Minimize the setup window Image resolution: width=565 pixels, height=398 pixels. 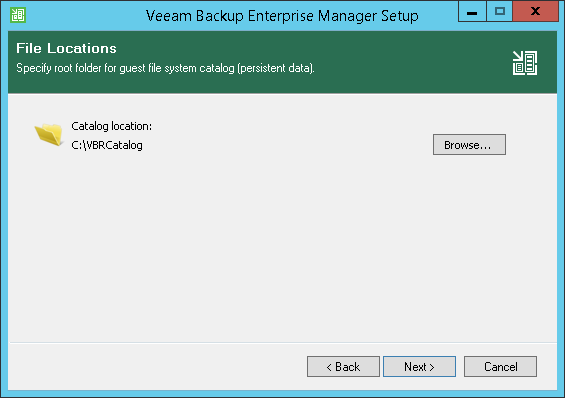click(472, 12)
